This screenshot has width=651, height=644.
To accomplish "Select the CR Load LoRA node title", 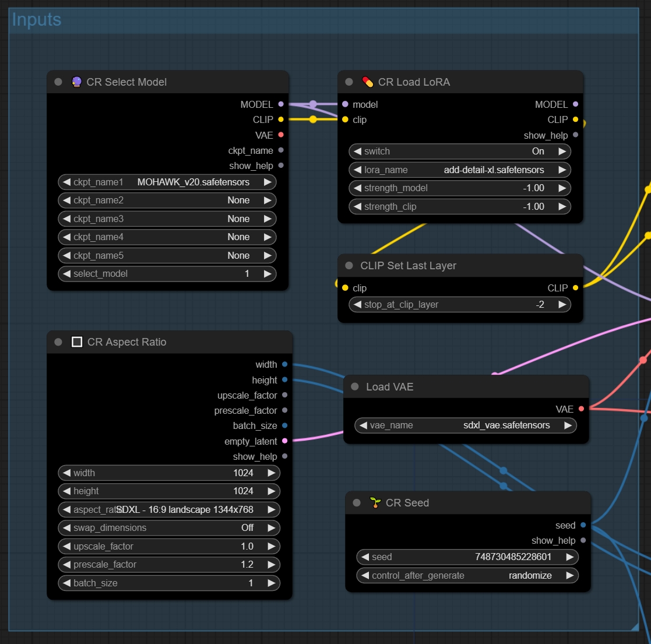I will coord(414,82).
